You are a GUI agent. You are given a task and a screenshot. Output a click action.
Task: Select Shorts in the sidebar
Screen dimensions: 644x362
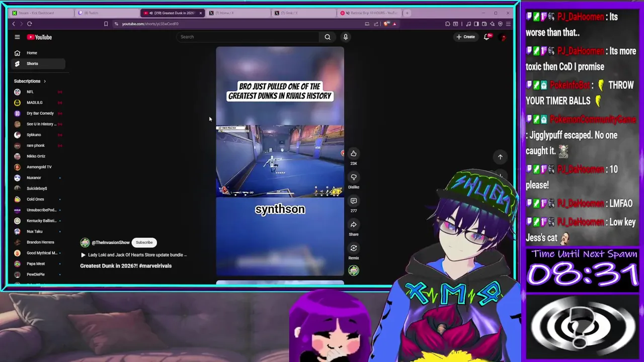[38, 63]
